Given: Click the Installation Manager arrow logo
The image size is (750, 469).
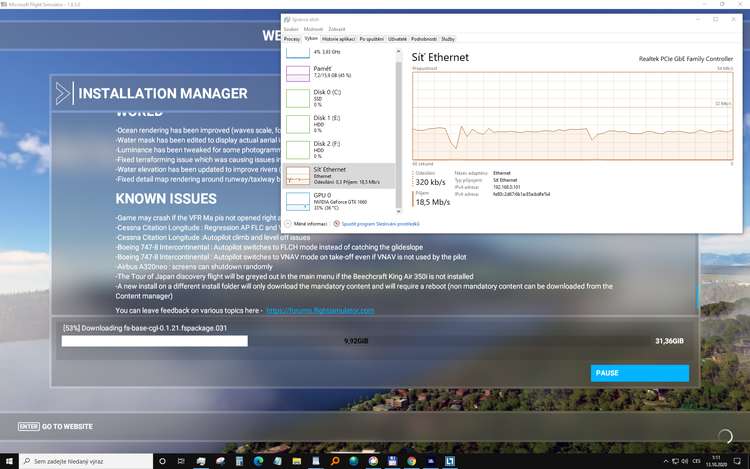Looking at the screenshot, I should pyautogui.click(x=63, y=93).
